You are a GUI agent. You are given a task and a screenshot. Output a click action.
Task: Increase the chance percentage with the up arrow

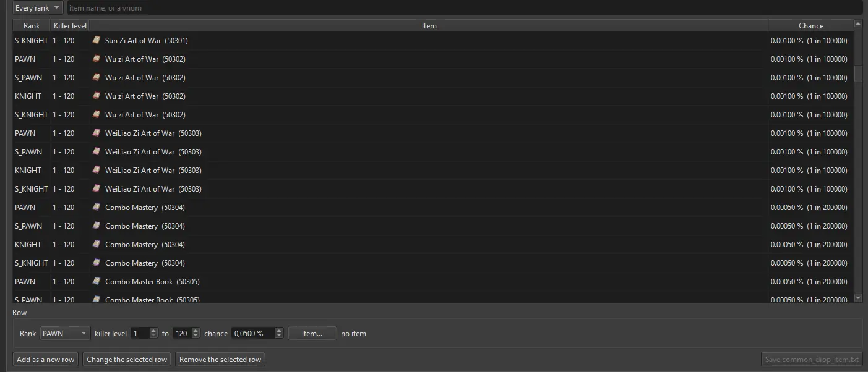(x=279, y=330)
